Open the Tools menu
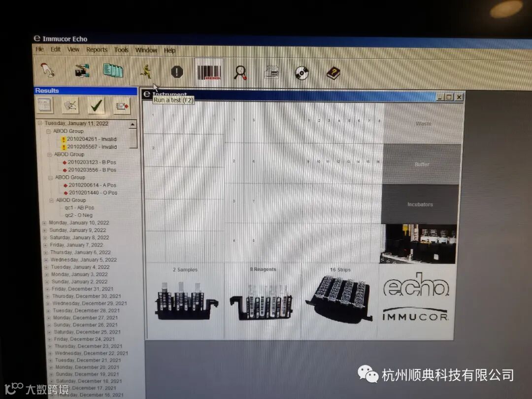The image size is (532, 399). (121, 50)
